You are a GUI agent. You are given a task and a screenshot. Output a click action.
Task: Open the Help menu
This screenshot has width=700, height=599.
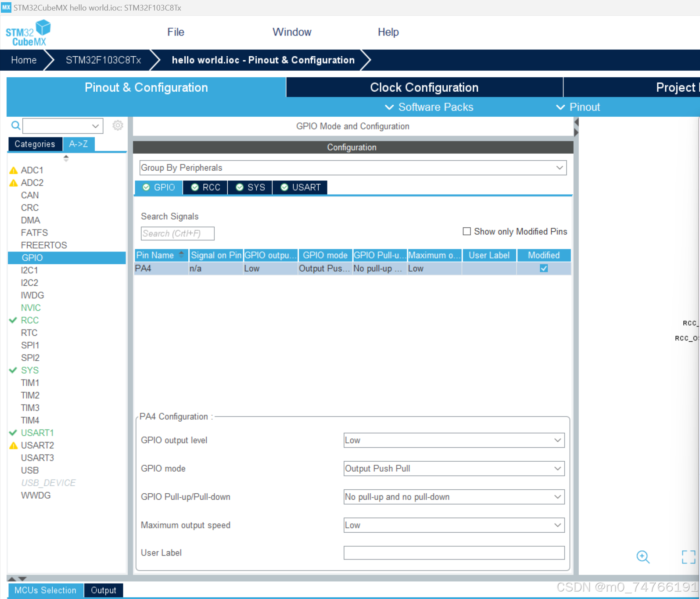[388, 32]
